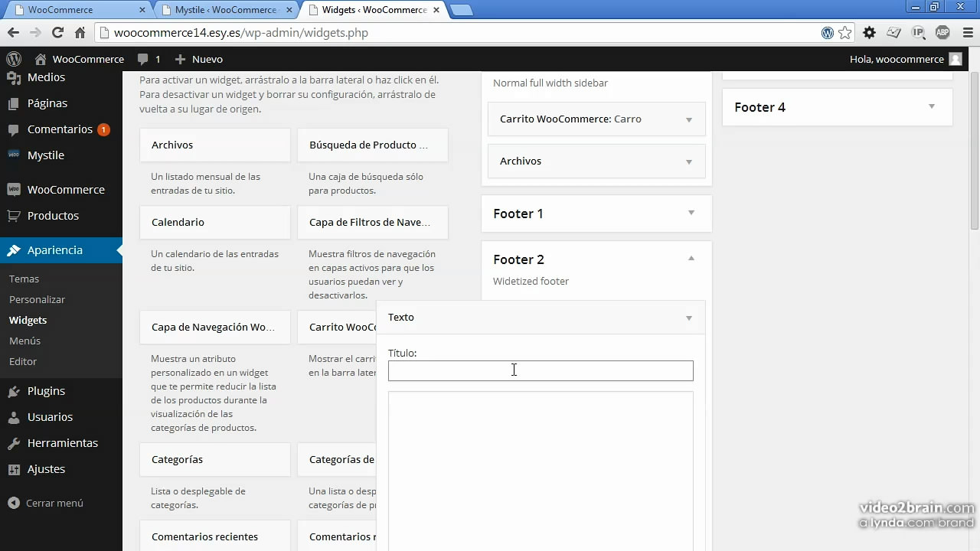Expand the Archivos widget in the sidebar area

point(689,161)
